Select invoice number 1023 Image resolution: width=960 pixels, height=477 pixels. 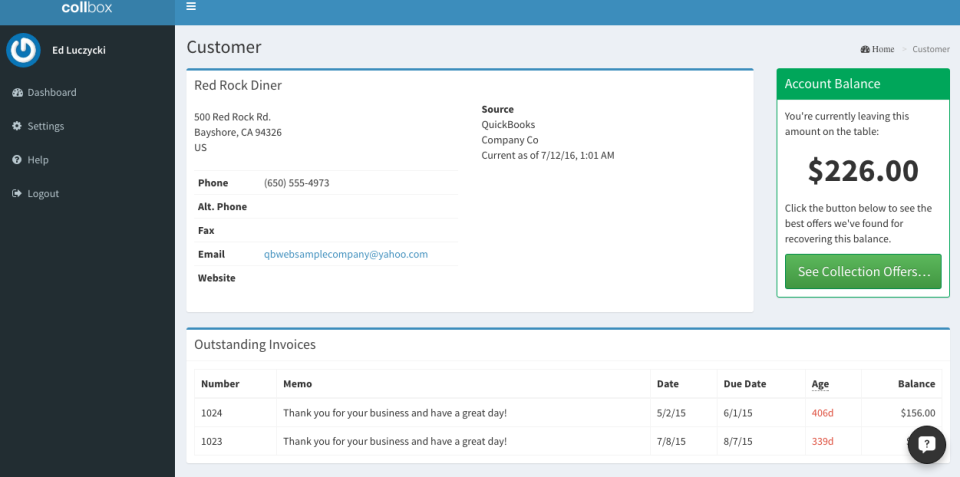(x=212, y=441)
